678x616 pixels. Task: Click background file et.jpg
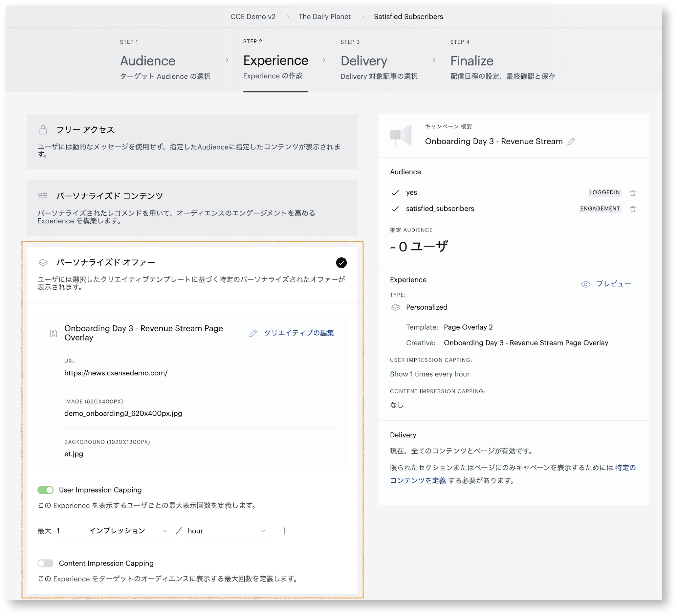point(74,454)
